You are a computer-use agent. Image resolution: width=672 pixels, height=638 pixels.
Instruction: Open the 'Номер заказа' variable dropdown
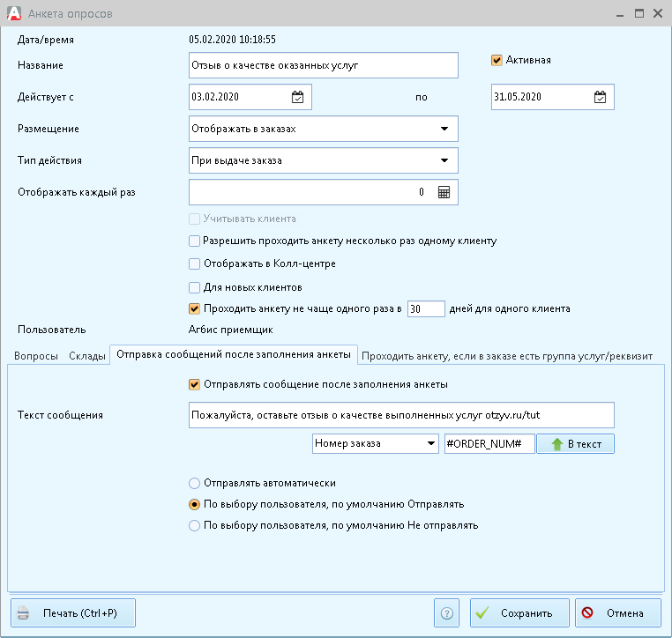click(x=431, y=444)
